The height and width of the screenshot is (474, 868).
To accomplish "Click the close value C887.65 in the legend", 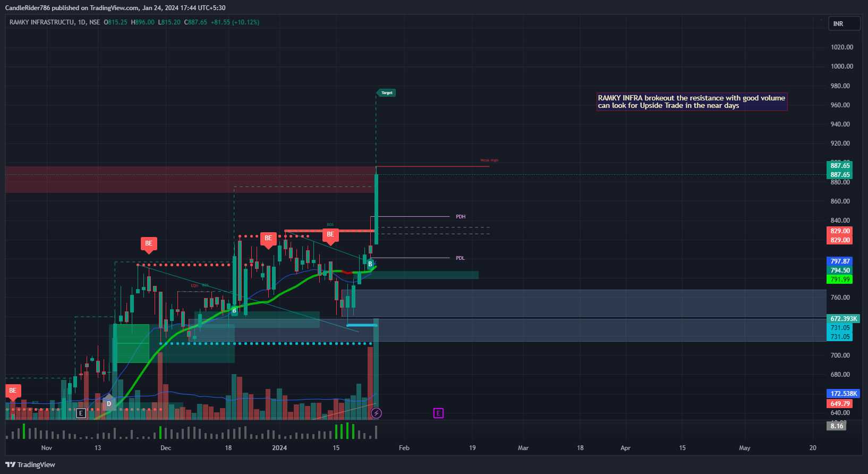I will (195, 22).
